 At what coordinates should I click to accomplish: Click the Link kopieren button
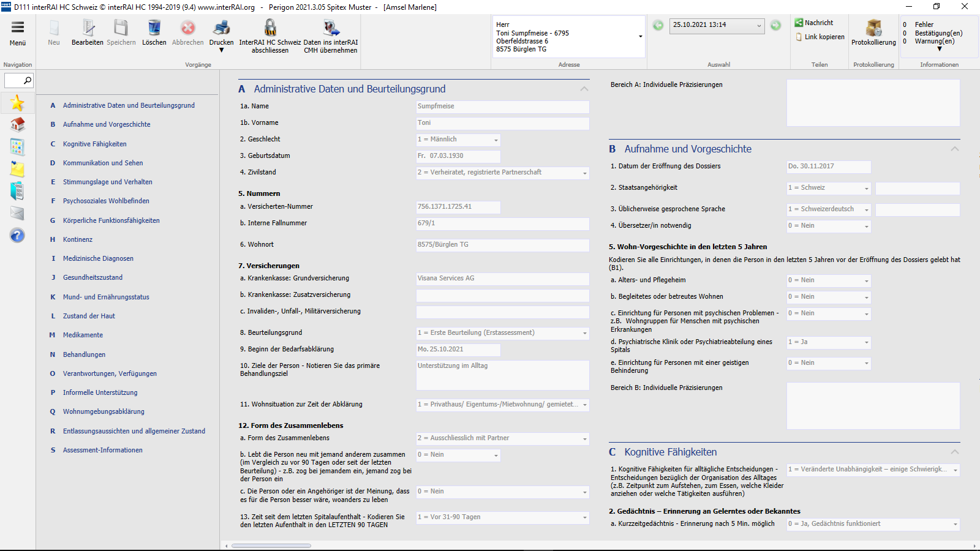[x=820, y=37]
